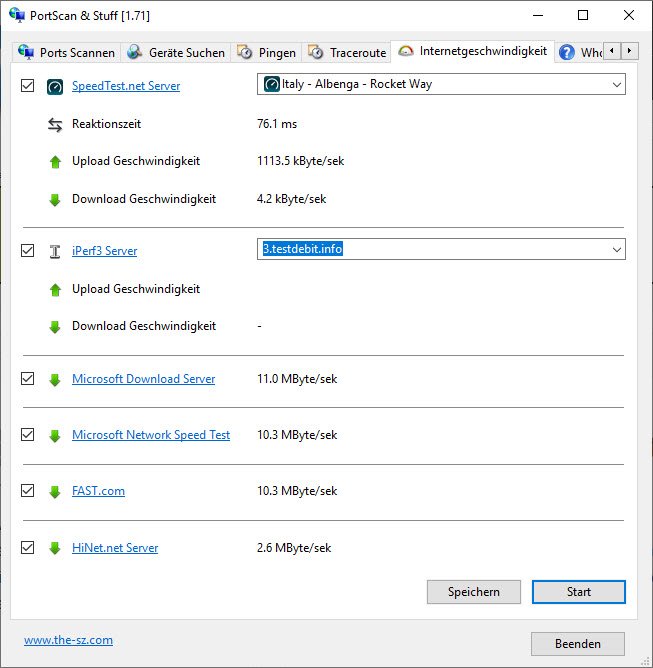Click the Microsoft Download Server arrow icon
Image resolution: width=653 pixels, height=668 pixels.
(55, 380)
